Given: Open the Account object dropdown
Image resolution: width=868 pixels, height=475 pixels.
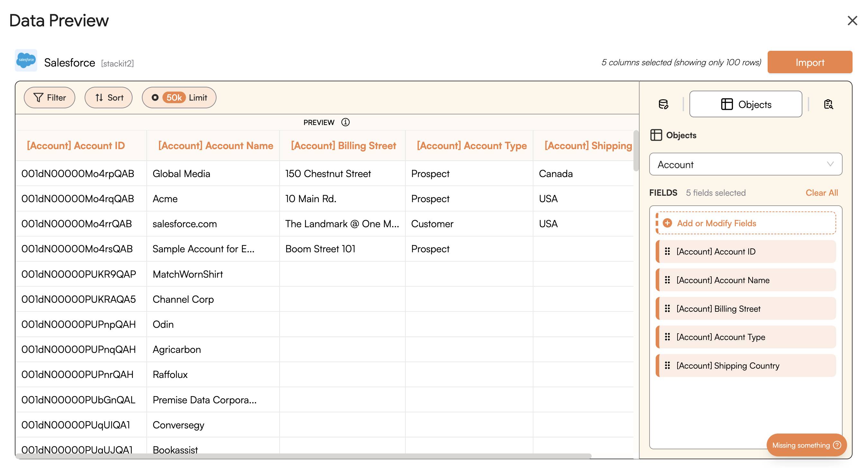Looking at the screenshot, I should click(745, 164).
